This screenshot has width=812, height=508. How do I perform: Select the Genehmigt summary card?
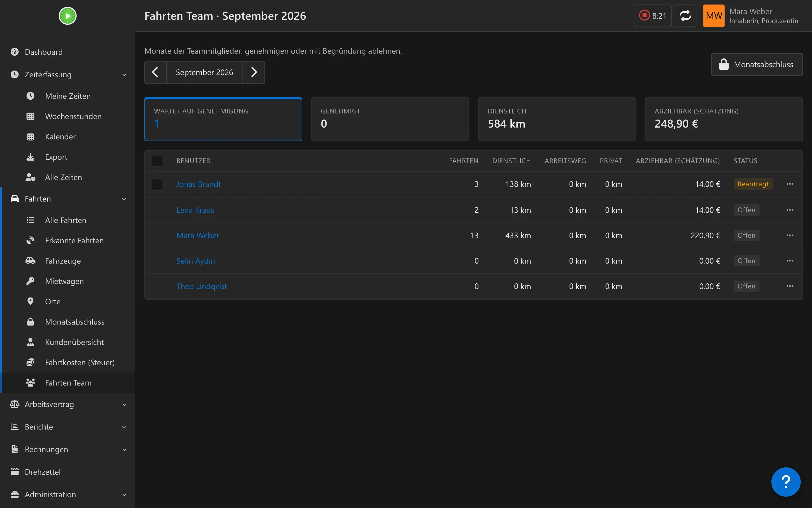click(x=390, y=119)
